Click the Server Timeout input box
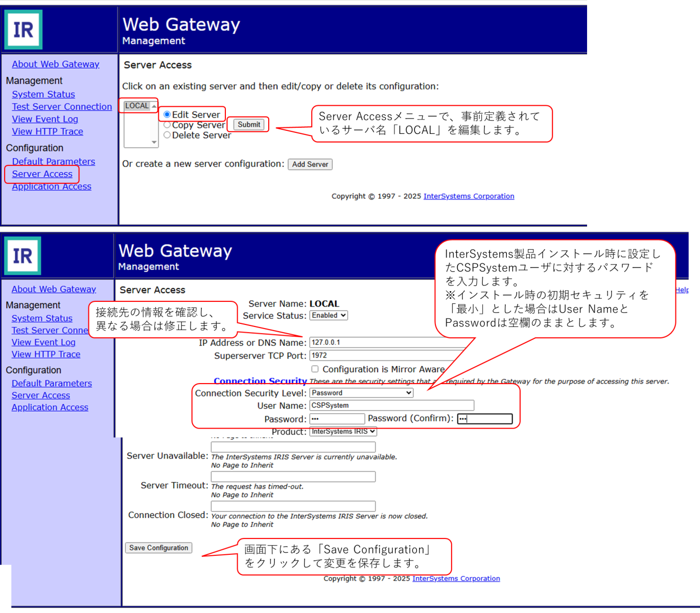The image size is (700, 613). 293,477
